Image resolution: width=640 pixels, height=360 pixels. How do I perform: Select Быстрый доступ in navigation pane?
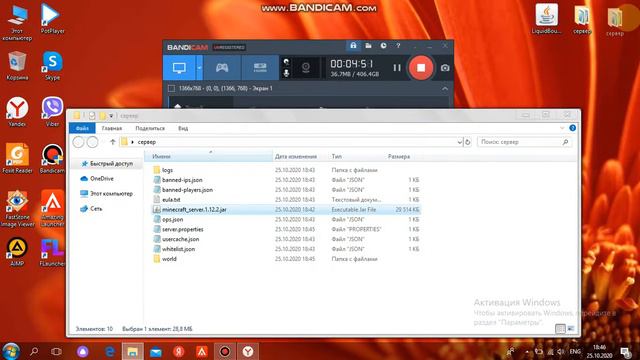(x=107, y=164)
